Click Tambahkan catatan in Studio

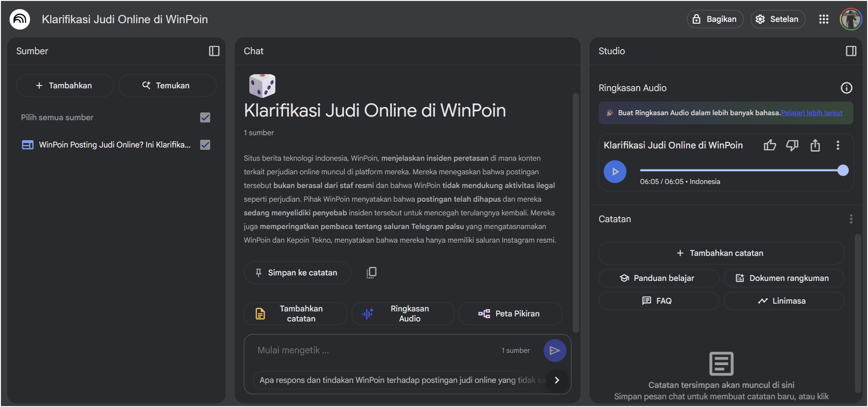[x=721, y=253]
